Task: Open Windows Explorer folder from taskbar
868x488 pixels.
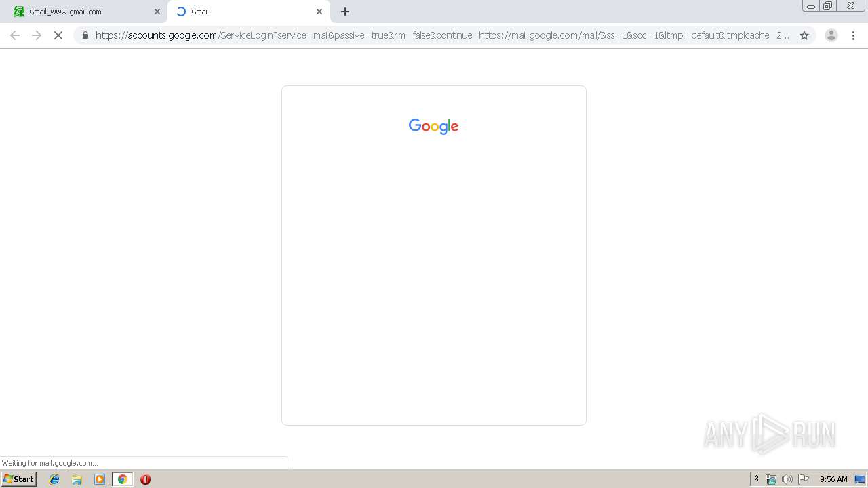Action: 77,479
